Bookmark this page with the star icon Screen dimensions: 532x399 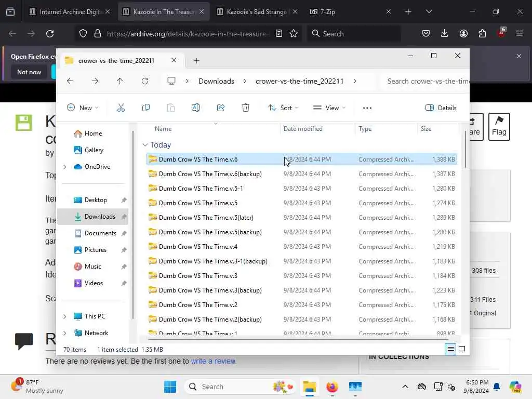coord(294,34)
